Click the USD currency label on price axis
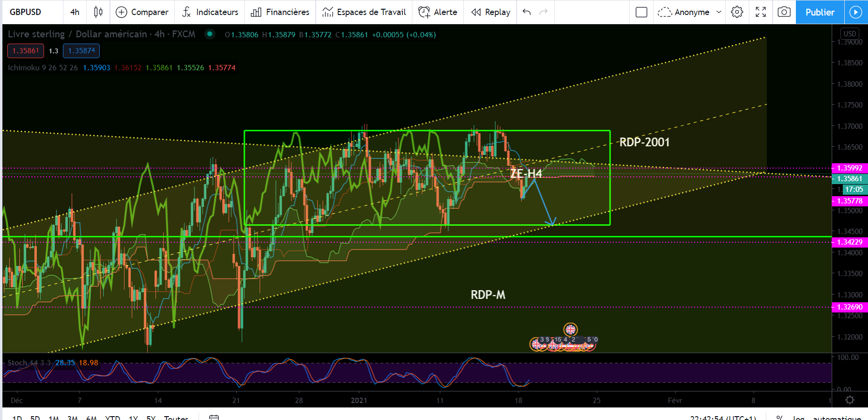This screenshot has width=868, height=420. 850,33
